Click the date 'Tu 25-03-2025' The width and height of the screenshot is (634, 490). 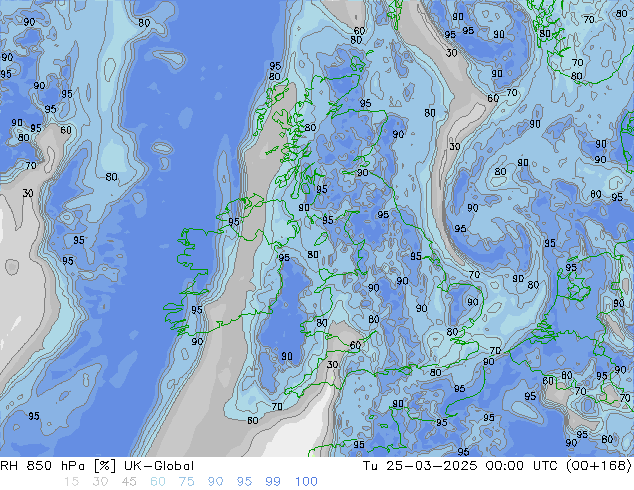420,466
